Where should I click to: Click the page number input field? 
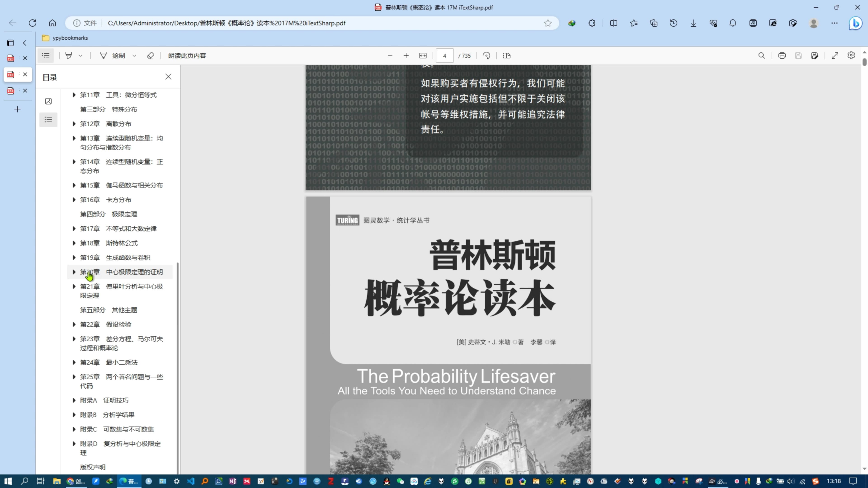tap(444, 56)
